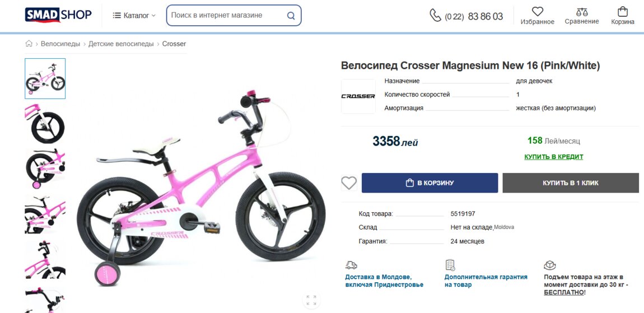644x313 pixels.
Task: Open the Favorites heart icon in header
Action: coord(537,11)
